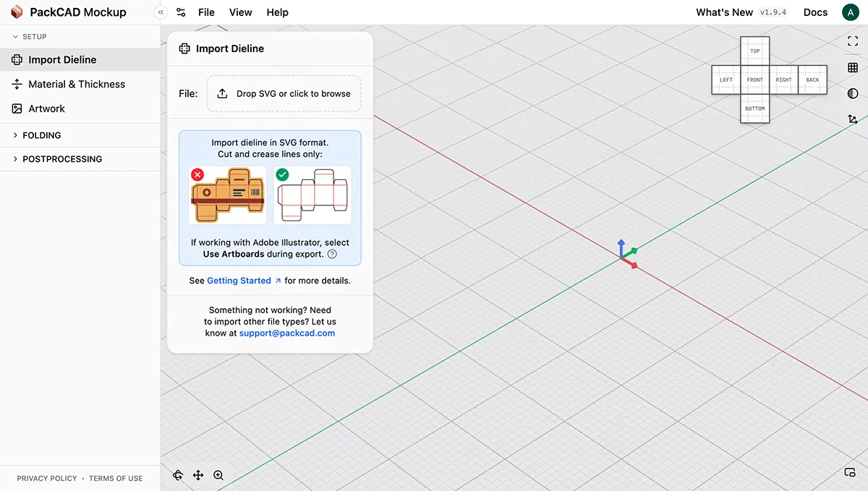868x491 pixels.
Task: Click the correct dieline example thumbnail
Action: [312, 195]
